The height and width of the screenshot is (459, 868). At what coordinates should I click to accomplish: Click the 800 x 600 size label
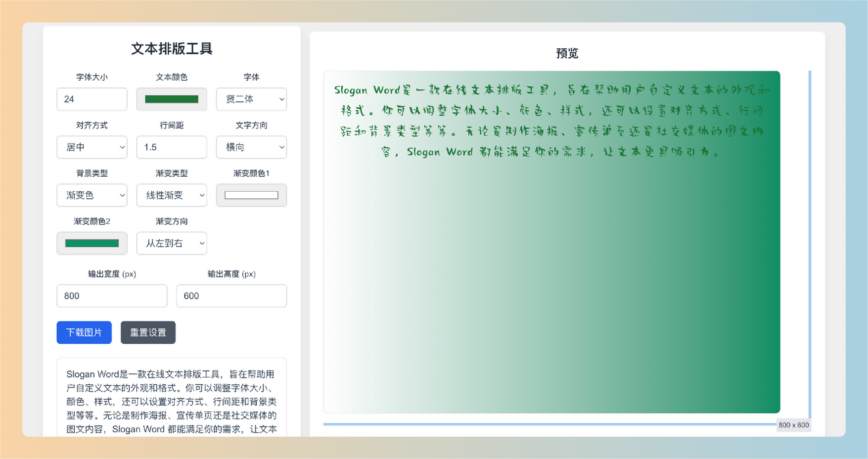(x=794, y=425)
